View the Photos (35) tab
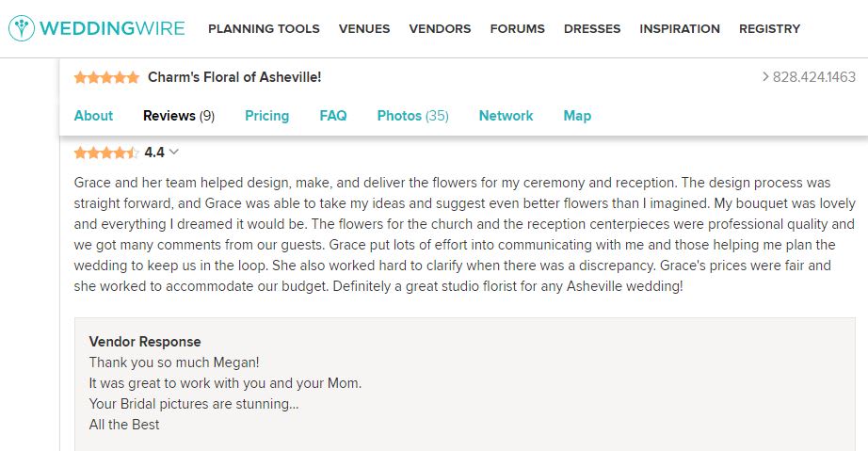868x451 pixels. click(x=412, y=116)
